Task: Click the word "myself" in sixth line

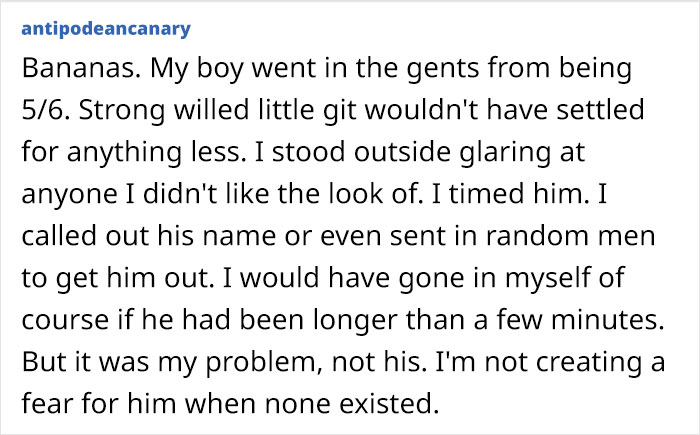Action: point(546,278)
